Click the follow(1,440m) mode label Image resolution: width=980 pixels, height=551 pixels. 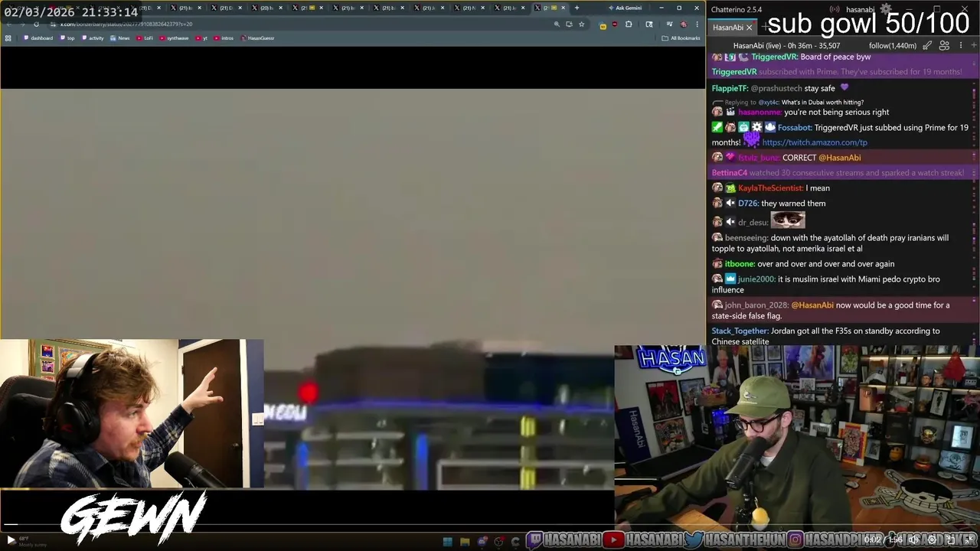pos(893,46)
